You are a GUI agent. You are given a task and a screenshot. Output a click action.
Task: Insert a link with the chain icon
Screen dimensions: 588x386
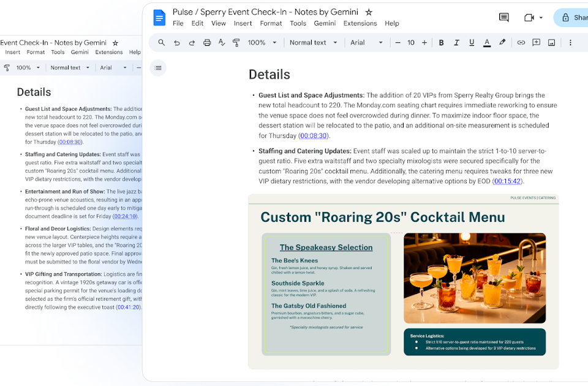tap(521, 43)
